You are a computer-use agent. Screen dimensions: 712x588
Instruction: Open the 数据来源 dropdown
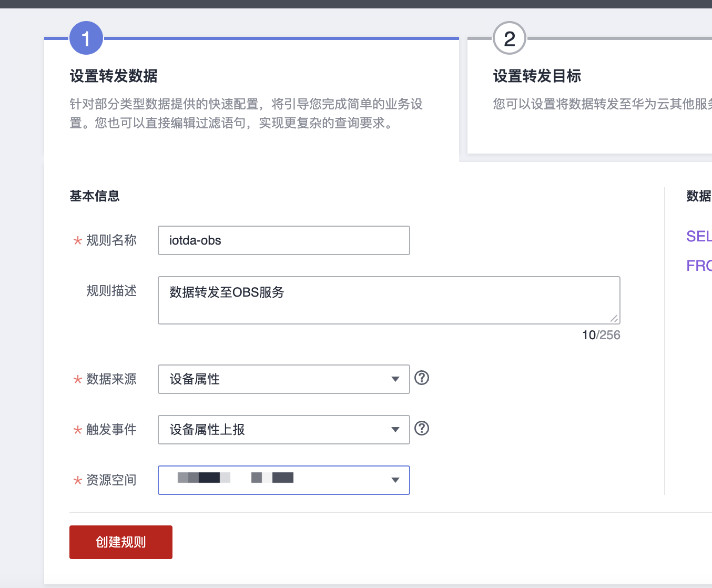pos(283,379)
